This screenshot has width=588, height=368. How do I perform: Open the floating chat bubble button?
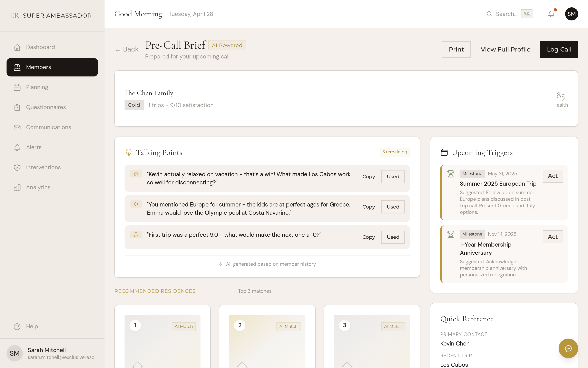[x=568, y=348]
